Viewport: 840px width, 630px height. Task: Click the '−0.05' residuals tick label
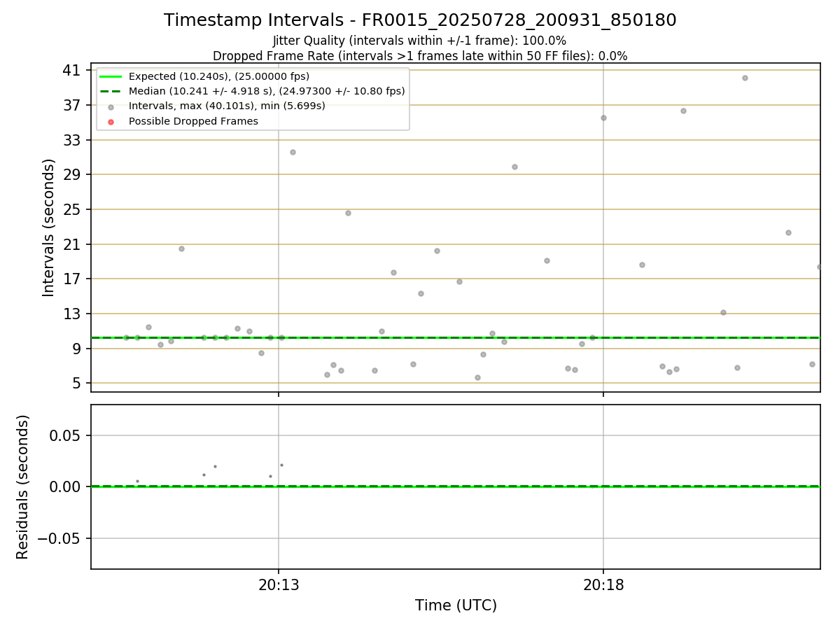[60, 538]
